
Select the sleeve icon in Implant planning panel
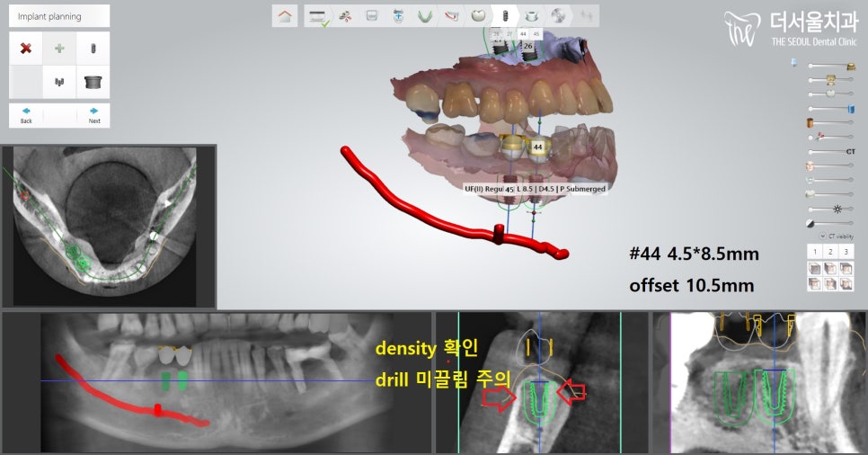(x=93, y=82)
